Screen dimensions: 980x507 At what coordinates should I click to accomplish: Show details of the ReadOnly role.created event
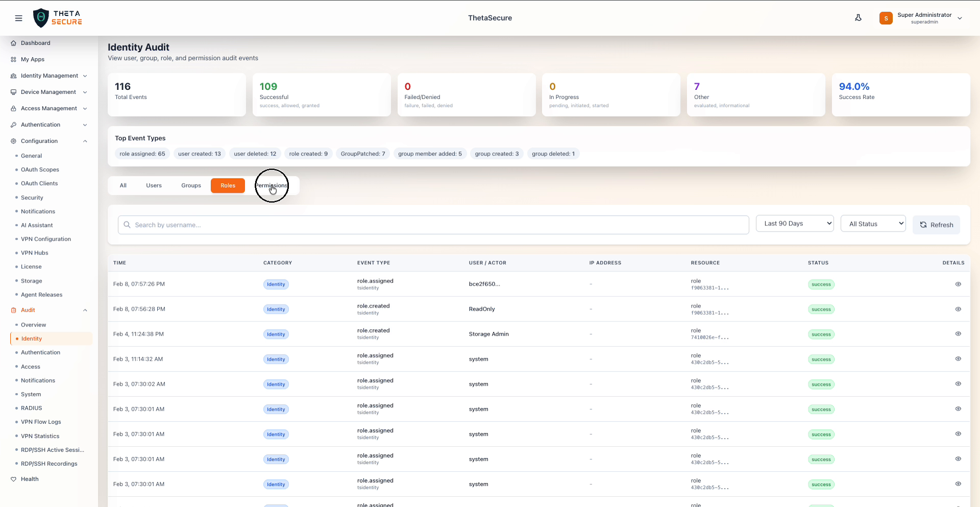click(x=959, y=309)
